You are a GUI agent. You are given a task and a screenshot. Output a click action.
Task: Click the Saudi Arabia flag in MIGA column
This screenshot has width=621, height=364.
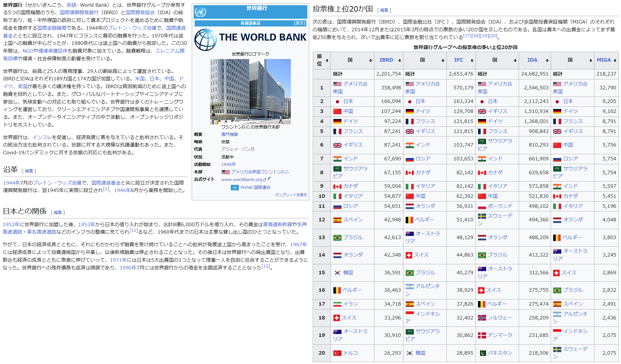click(x=557, y=169)
